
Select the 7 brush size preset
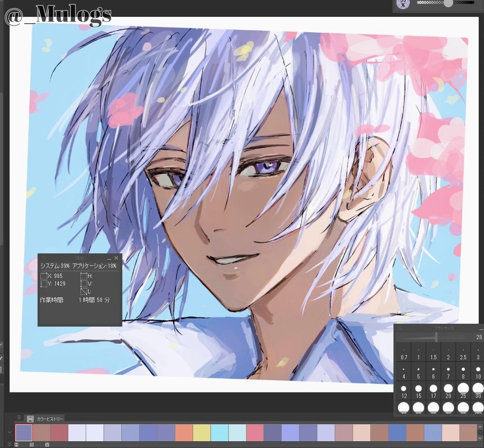[x=448, y=372]
